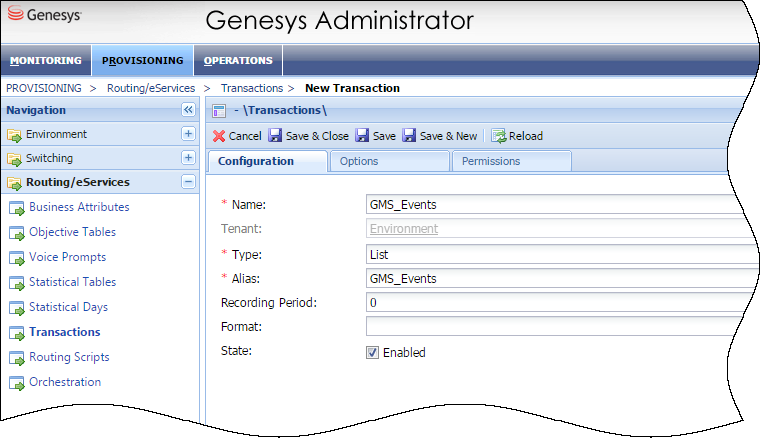
Task: Click the New Transaction breadcrumb text
Action: [x=352, y=88]
